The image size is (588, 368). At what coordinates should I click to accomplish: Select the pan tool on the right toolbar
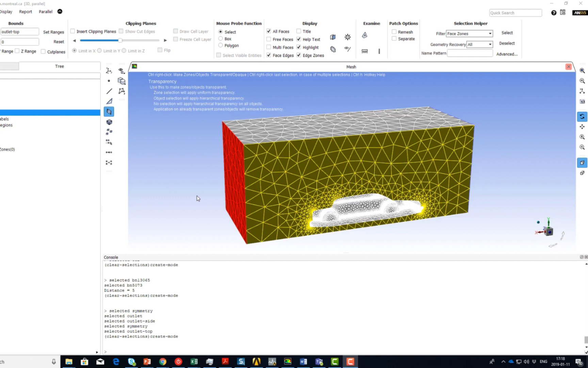(582, 127)
